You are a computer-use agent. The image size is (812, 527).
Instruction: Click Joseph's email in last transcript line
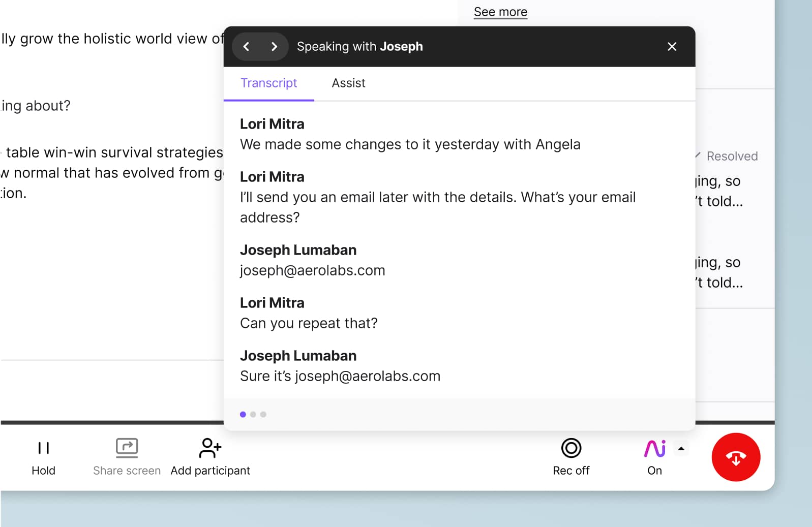click(368, 377)
